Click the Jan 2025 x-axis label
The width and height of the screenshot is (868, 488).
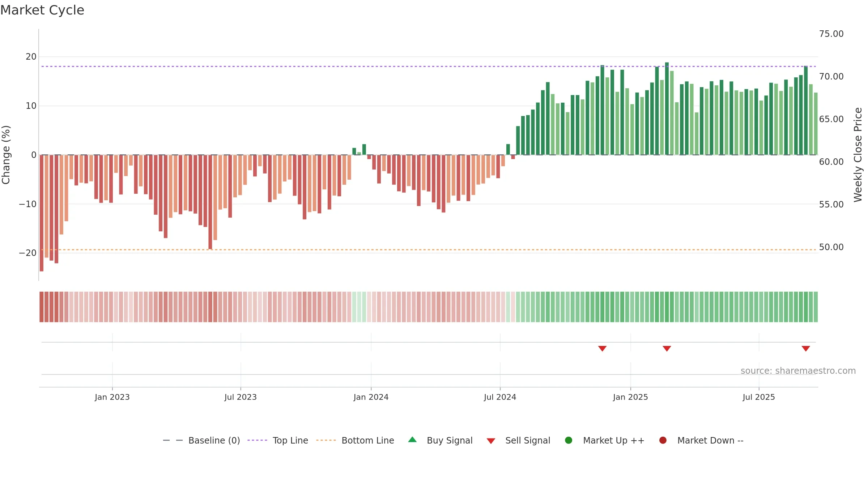630,397
